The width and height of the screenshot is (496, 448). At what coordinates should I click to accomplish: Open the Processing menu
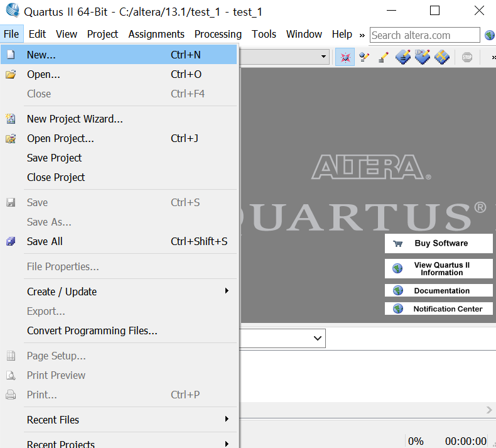pos(218,34)
